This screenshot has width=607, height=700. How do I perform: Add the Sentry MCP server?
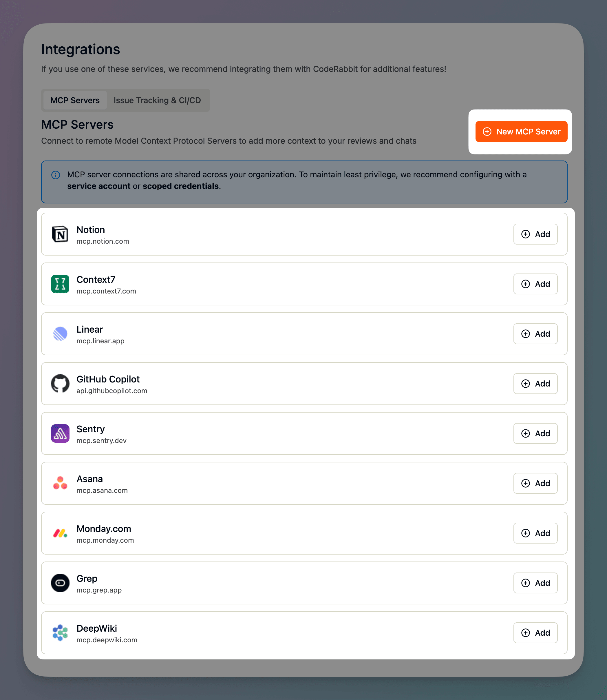tap(535, 433)
